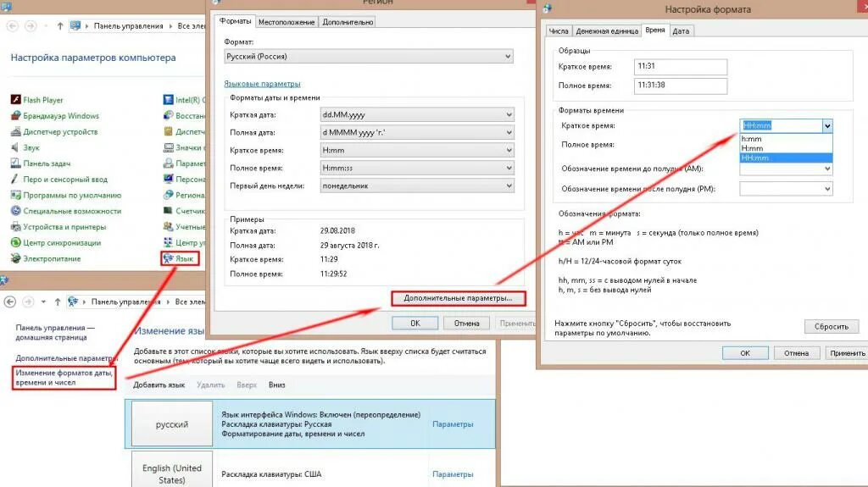Open Программы по умолчанию

click(66, 195)
